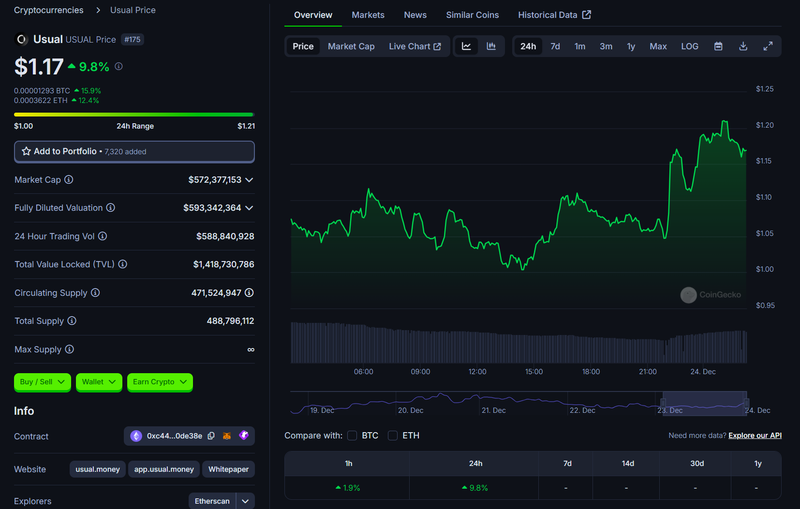Switch to the Markets tab
The height and width of the screenshot is (509, 800).
pos(368,15)
